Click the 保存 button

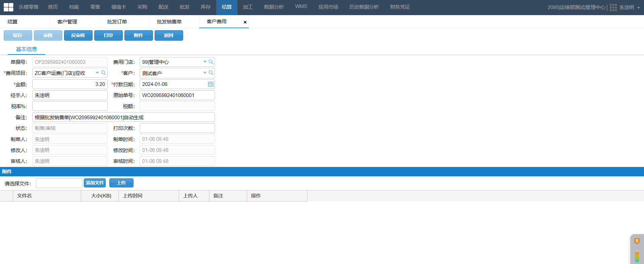tap(18, 35)
